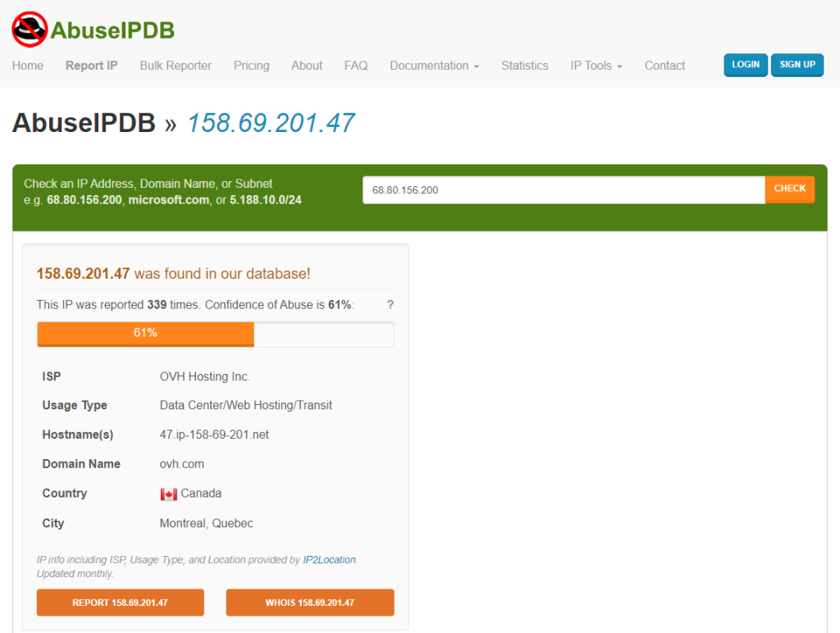
Task: Click the city Montreal, Quebec
Action: [206, 523]
